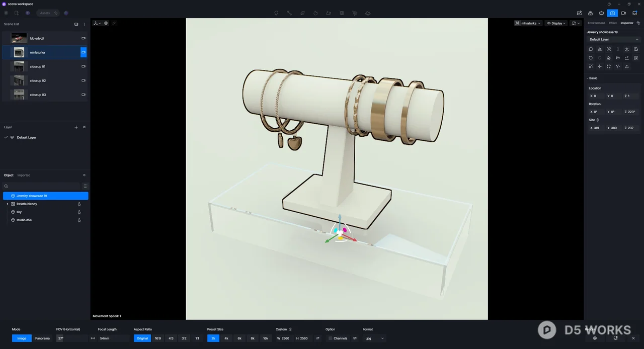
Task: Click the open folder icon in Inspector
Action: point(618,58)
